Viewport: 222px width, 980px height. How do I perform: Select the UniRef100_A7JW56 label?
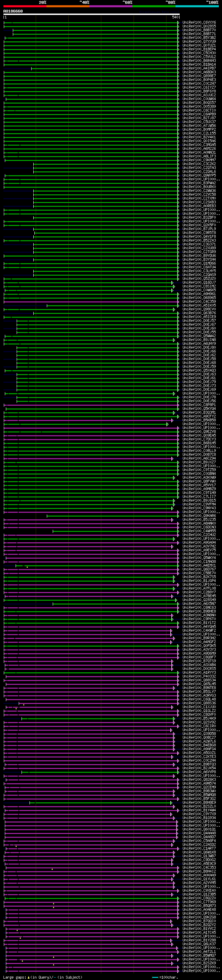point(199,125)
